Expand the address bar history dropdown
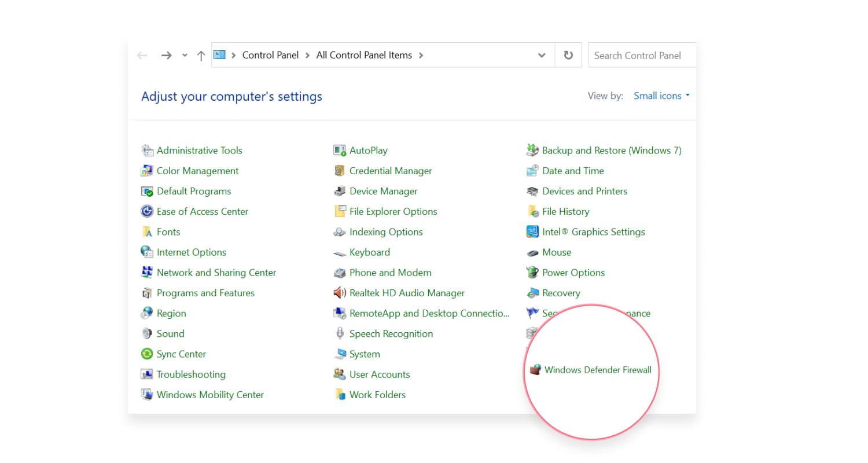 click(x=542, y=56)
